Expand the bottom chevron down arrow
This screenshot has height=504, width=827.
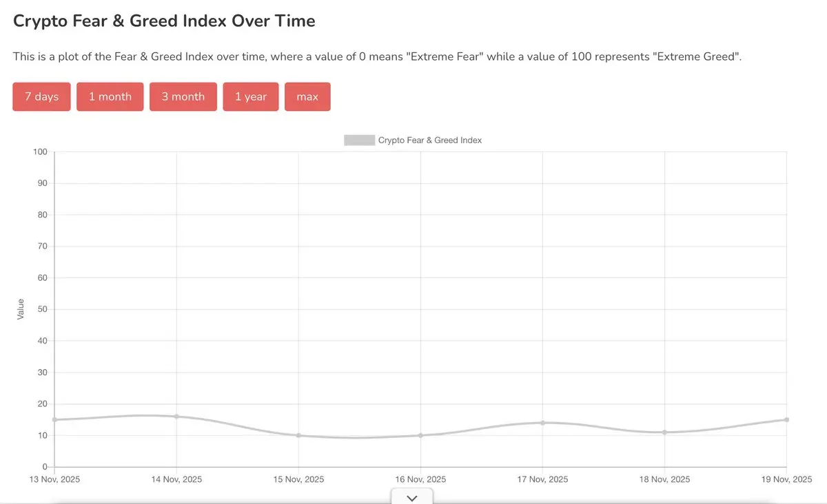412,497
